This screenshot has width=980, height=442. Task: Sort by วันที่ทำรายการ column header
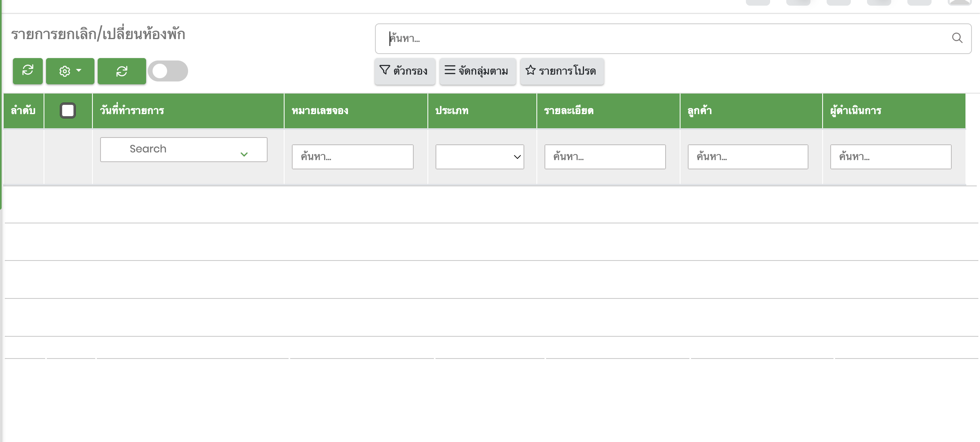[x=132, y=110]
